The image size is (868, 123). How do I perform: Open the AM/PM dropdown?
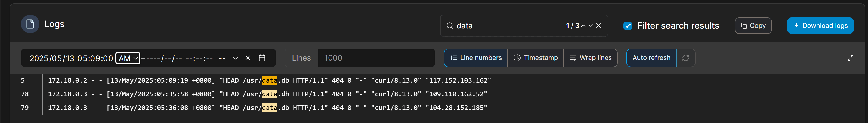[128, 58]
